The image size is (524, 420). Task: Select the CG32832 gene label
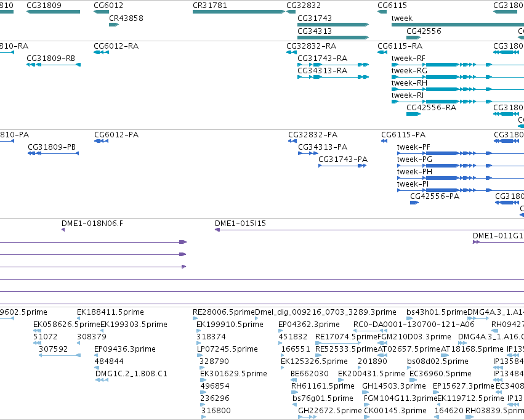click(x=304, y=6)
